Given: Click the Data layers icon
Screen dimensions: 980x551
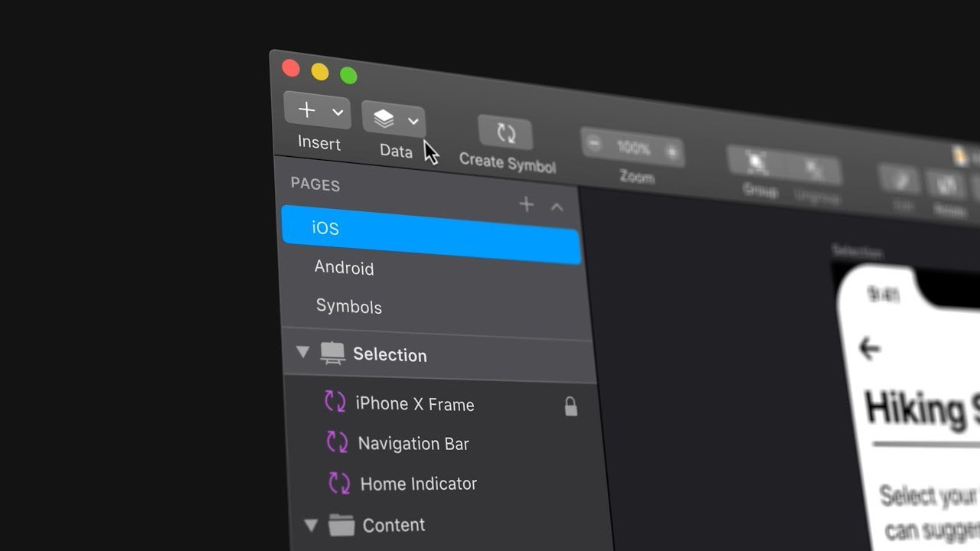Looking at the screenshot, I should [384, 119].
